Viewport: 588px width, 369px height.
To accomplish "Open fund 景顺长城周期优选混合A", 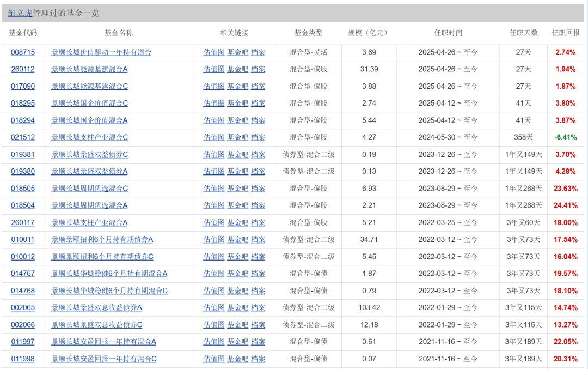I will (x=89, y=205).
